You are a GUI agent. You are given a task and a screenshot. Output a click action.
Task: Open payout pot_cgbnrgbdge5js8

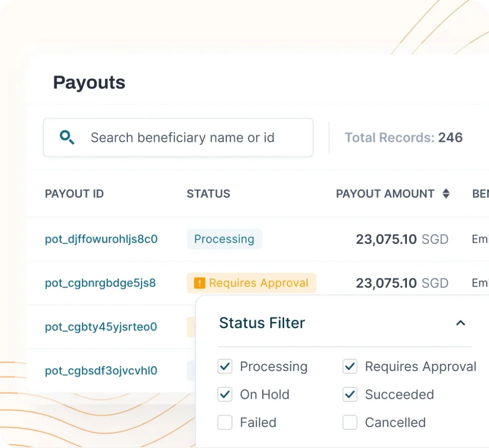[x=100, y=283]
